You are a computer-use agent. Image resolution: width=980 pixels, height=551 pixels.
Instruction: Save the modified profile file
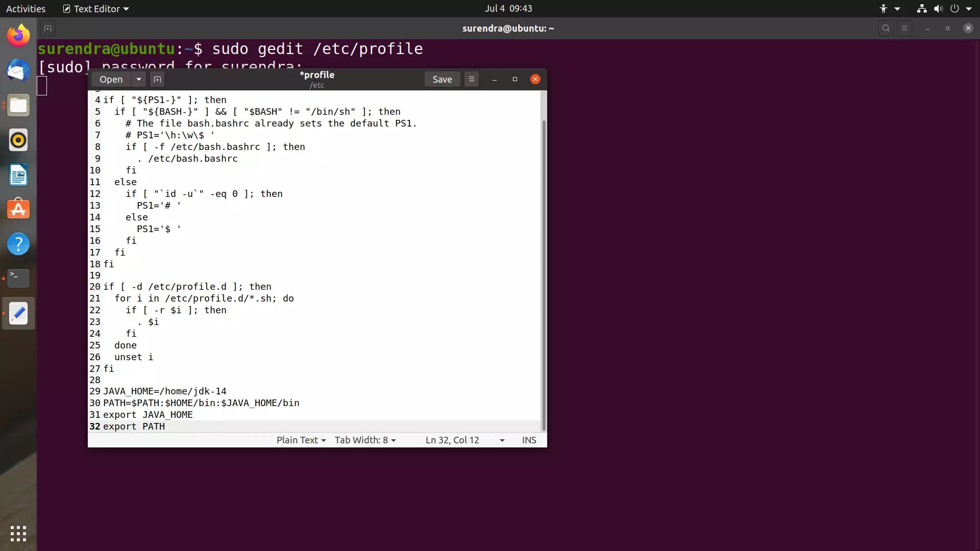442,79
